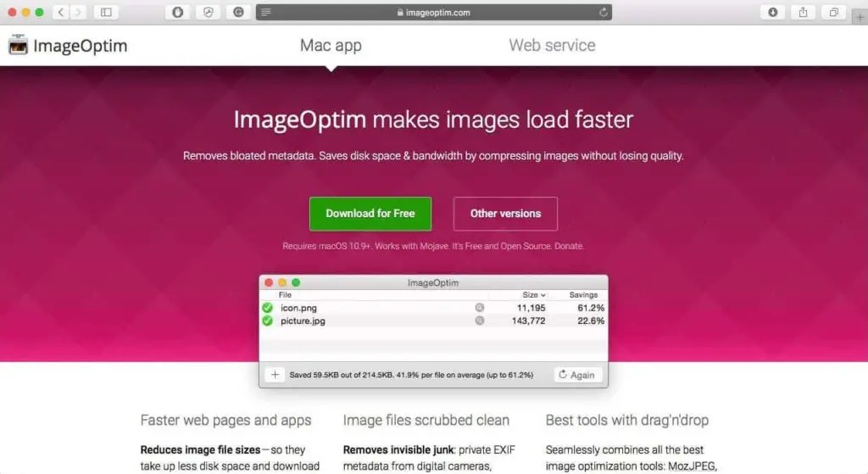The width and height of the screenshot is (868, 474).
Task: Select the icon.png file name
Action: coord(298,308)
